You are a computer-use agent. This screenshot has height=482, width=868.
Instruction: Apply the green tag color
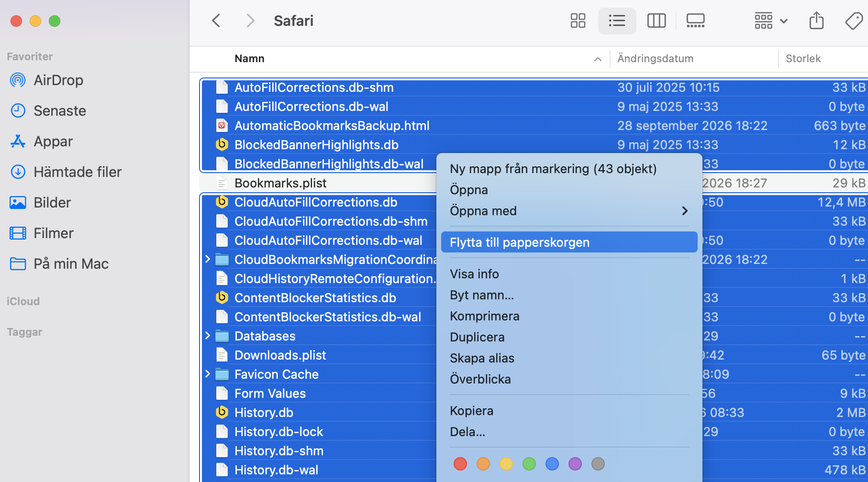529,464
